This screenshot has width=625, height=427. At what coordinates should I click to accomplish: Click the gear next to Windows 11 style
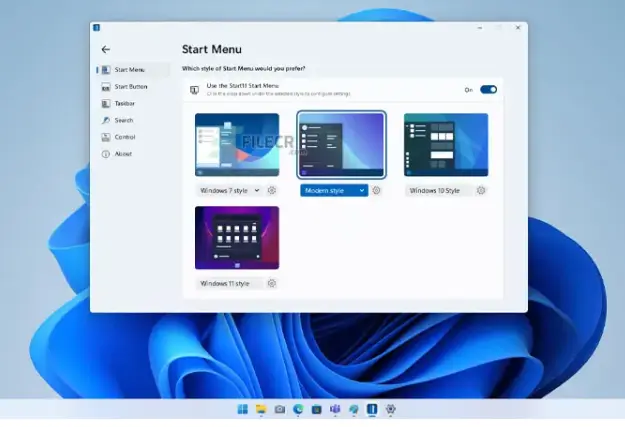(x=272, y=283)
